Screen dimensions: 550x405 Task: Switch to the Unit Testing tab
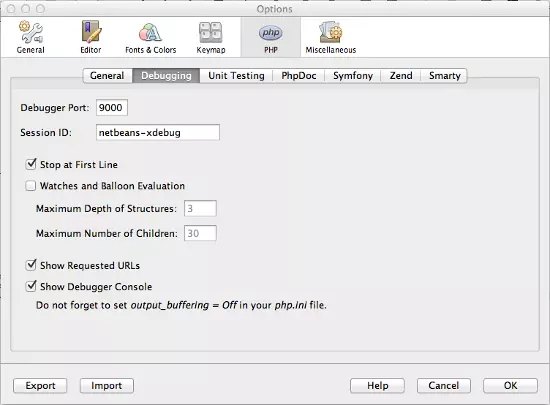pyautogui.click(x=236, y=76)
